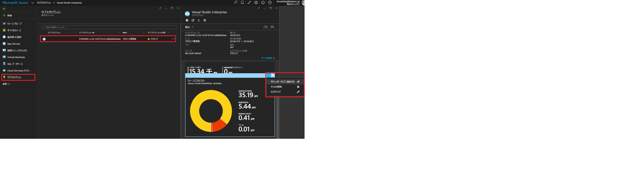
Task: Select すべてのリソース sidebar item
Action: [14, 30]
